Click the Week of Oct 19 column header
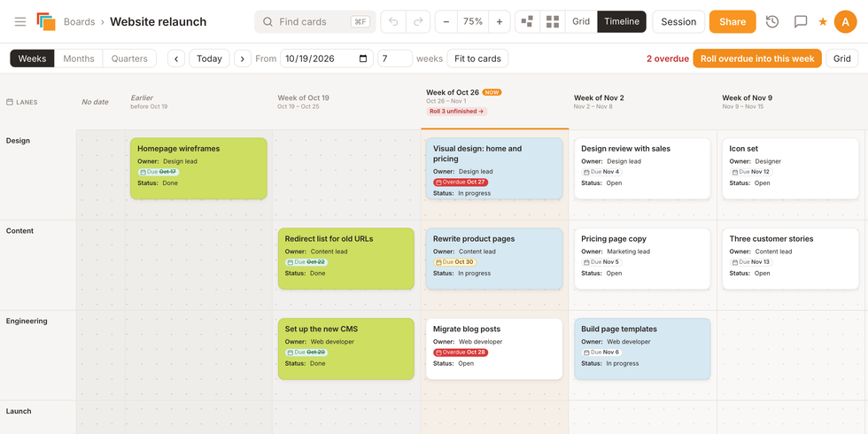The image size is (868, 434). click(x=303, y=97)
